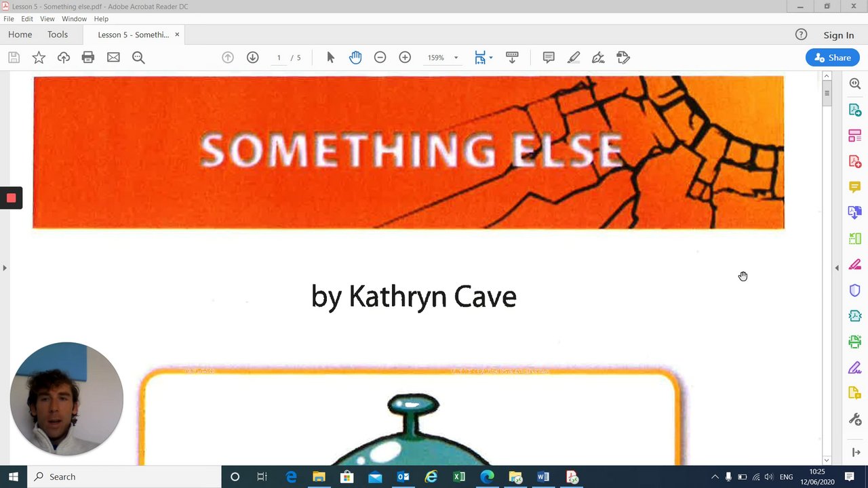Open More Tools wrench in the right pane
868x488 pixels.
point(855,420)
